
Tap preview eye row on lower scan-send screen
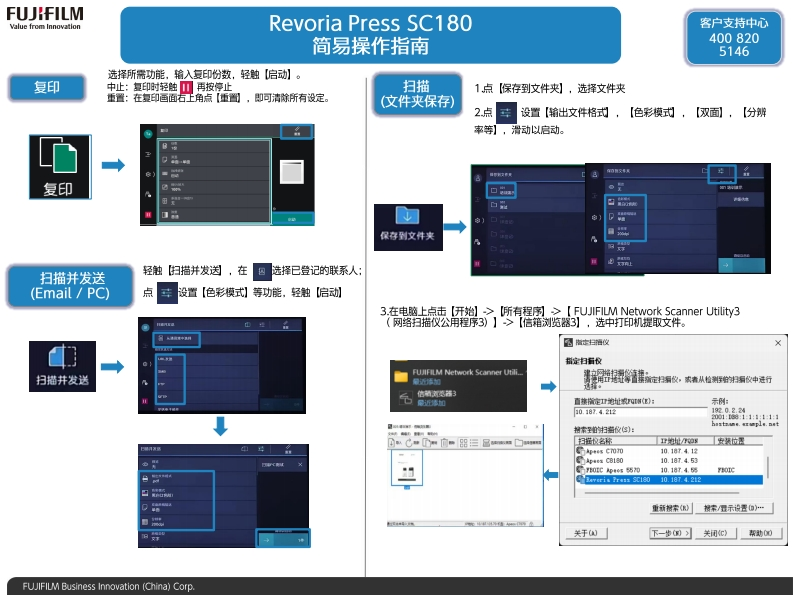pyautogui.click(x=197, y=464)
